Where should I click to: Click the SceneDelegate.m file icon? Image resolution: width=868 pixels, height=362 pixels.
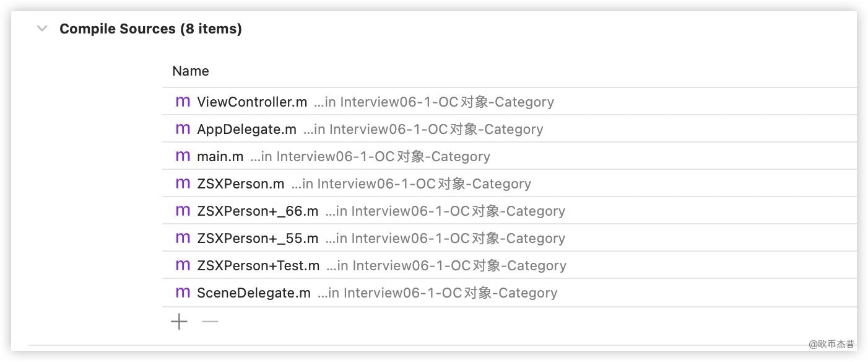tap(183, 293)
